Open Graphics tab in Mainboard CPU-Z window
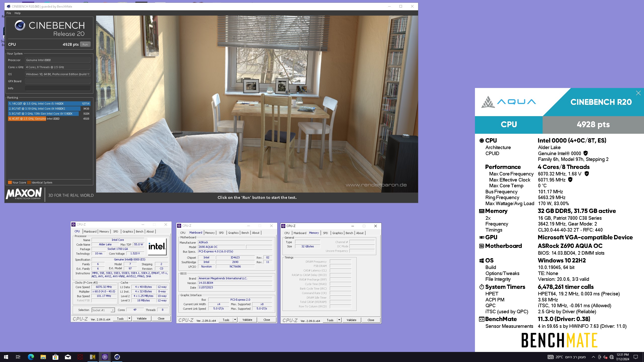This screenshot has height=362, width=644. (x=233, y=233)
